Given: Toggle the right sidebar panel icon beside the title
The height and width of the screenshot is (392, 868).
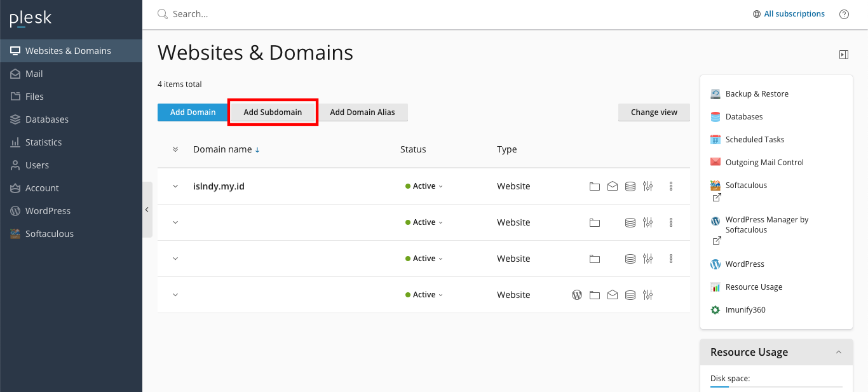Looking at the screenshot, I should (843, 55).
